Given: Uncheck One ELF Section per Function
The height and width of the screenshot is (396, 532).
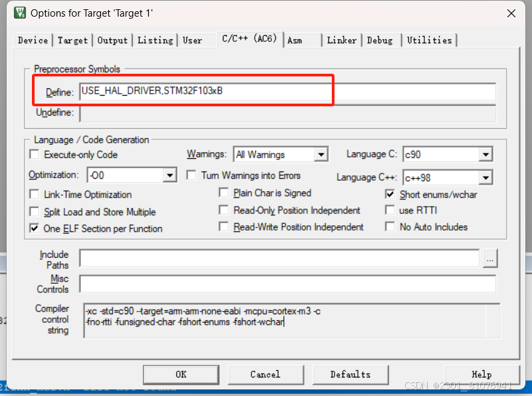Looking at the screenshot, I should click(35, 229).
